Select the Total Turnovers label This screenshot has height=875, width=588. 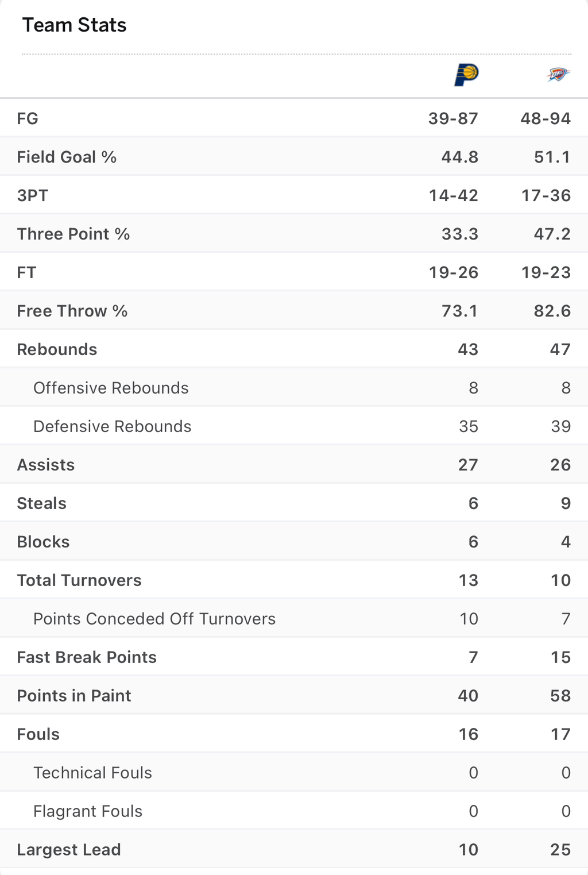click(x=79, y=580)
